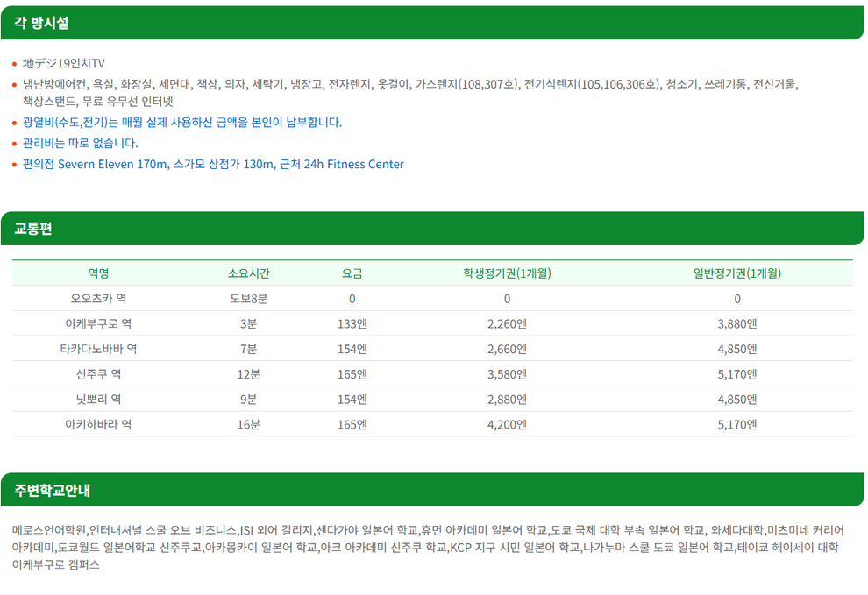Click the 아키하바라 역 station name
The image size is (868, 595).
coord(98,424)
